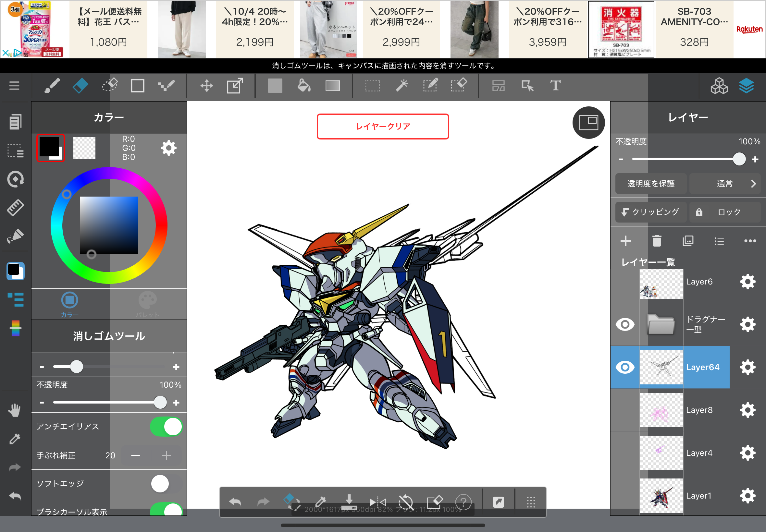766x532 pixels.
Task: Select the Brush tool in top toolbar
Action: click(x=52, y=86)
